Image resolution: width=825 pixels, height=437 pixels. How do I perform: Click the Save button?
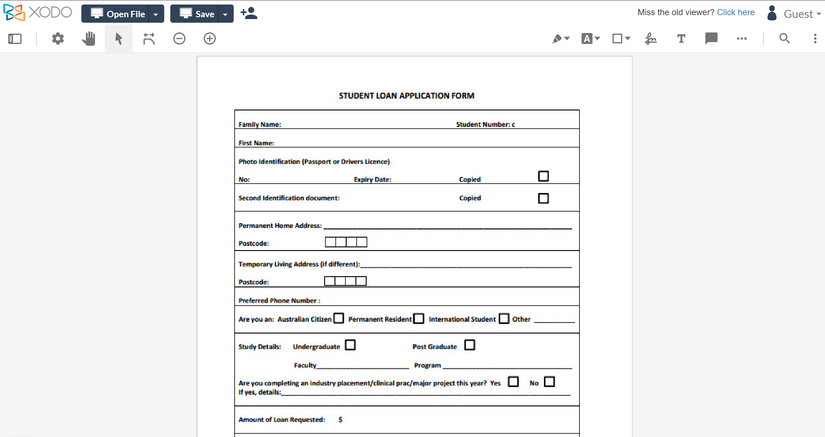[x=195, y=14]
